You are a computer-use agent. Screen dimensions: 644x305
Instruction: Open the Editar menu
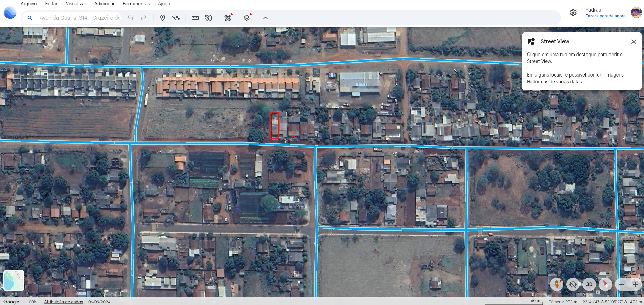pos(51,4)
